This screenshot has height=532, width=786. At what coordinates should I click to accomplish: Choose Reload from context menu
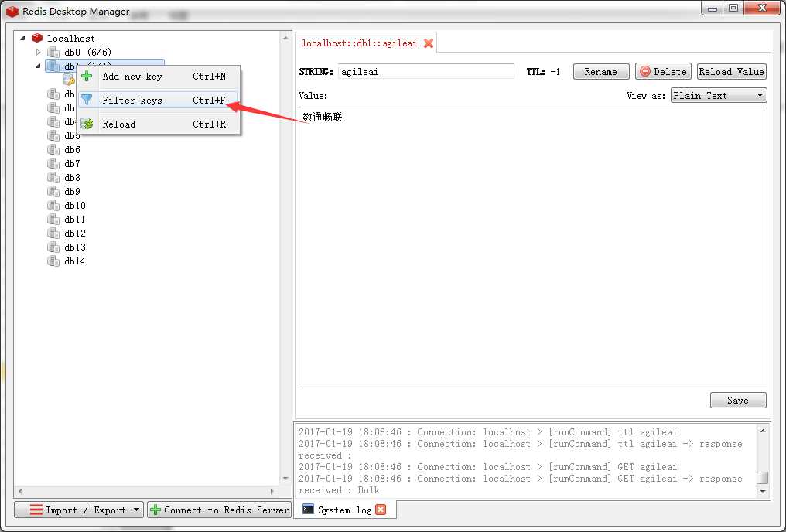pos(159,124)
